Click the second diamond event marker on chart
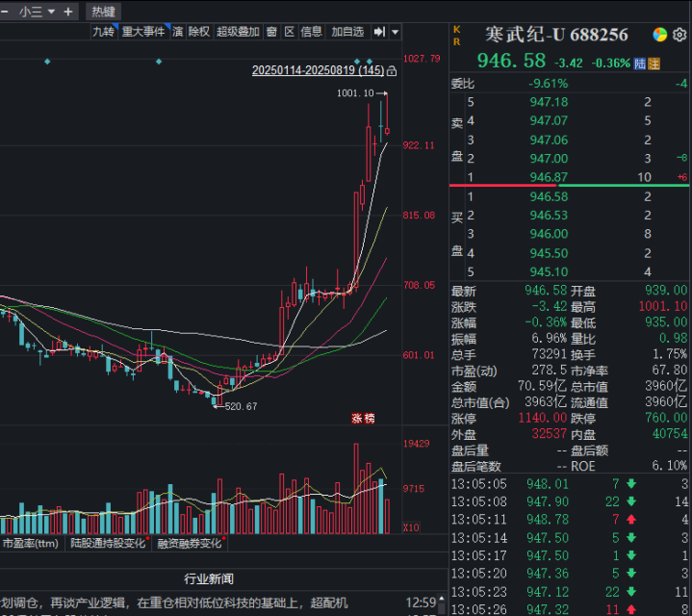The height and width of the screenshot is (616, 692). click(x=159, y=62)
